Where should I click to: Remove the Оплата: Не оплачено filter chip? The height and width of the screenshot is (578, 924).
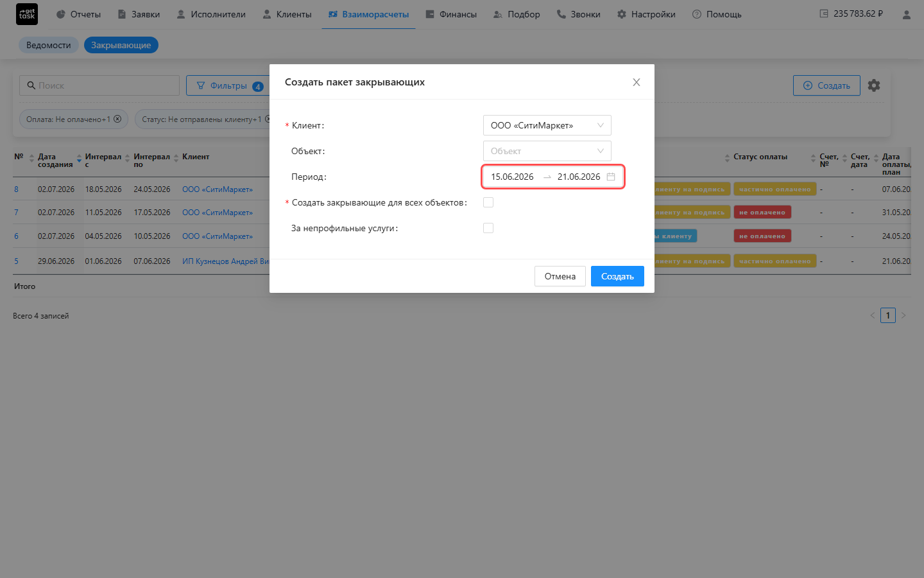[117, 119]
